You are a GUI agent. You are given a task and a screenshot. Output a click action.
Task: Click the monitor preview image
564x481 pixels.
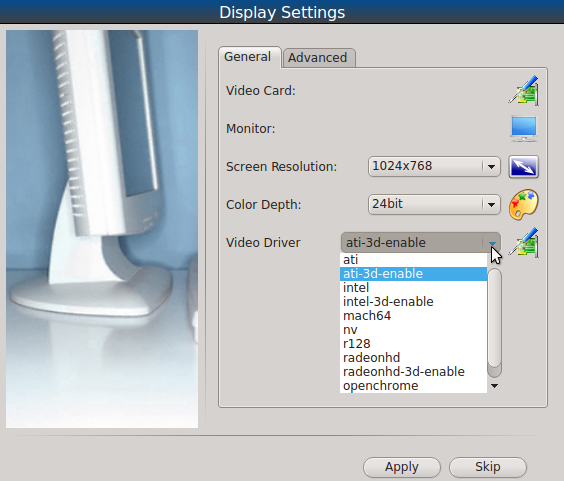pos(102,229)
